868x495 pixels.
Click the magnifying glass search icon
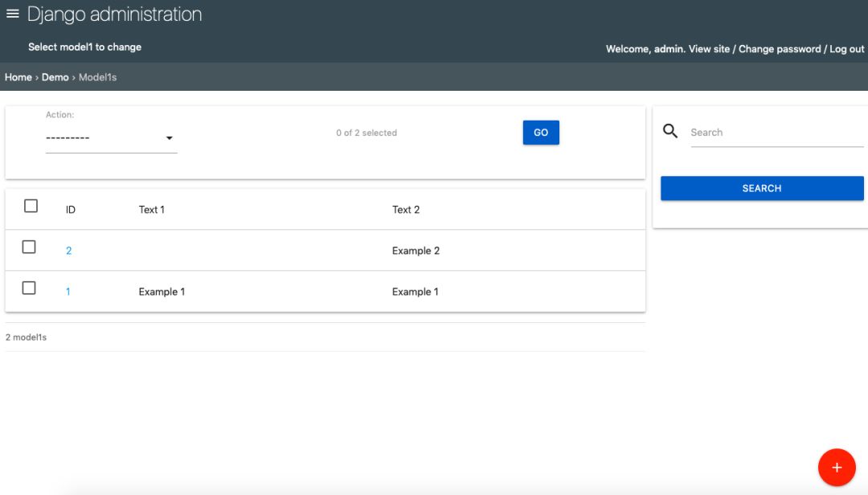coord(669,131)
